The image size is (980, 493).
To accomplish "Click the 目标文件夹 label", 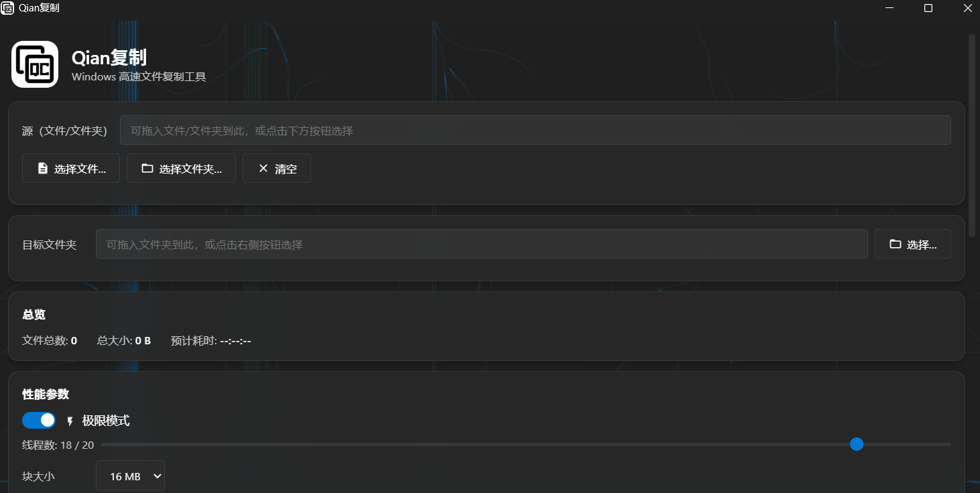I will 50,244.
